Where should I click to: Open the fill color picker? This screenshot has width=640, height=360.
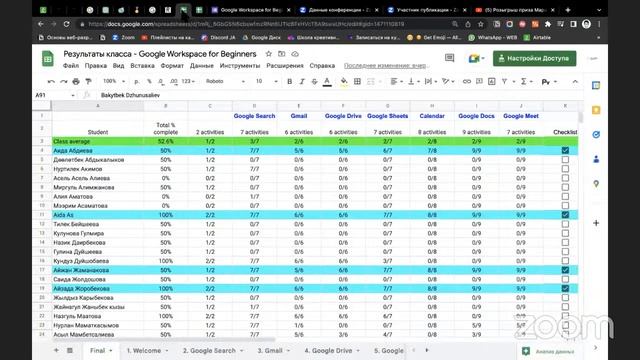click(344, 82)
